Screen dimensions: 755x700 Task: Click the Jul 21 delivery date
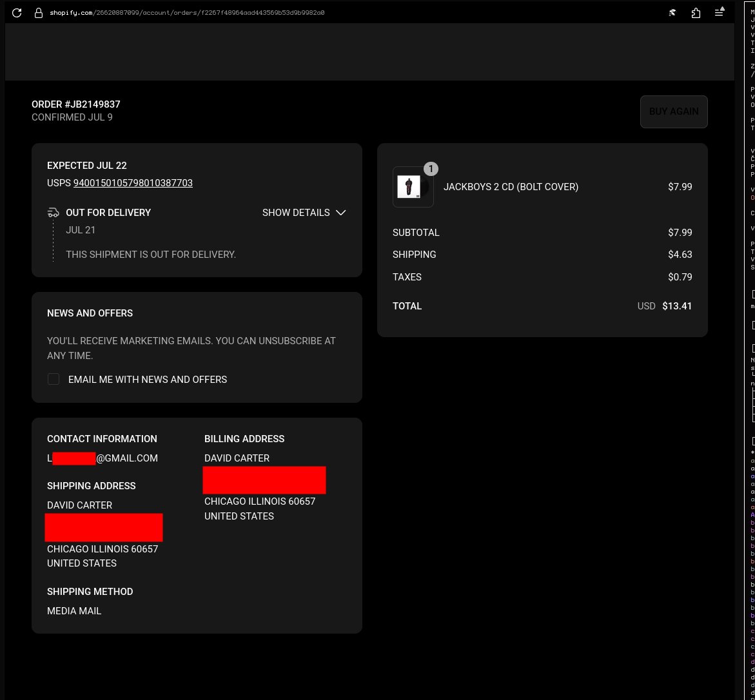pos(81,230)
